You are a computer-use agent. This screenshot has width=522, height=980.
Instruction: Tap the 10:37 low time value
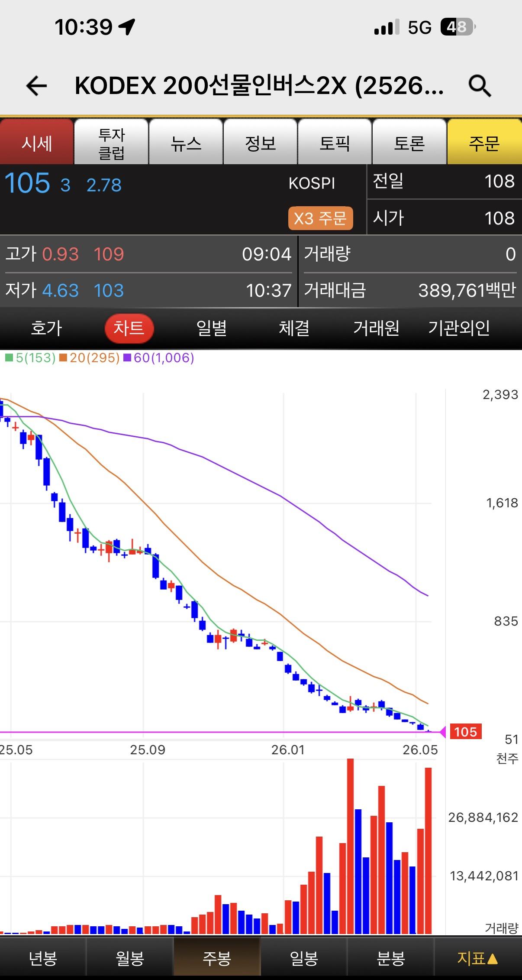269,290
